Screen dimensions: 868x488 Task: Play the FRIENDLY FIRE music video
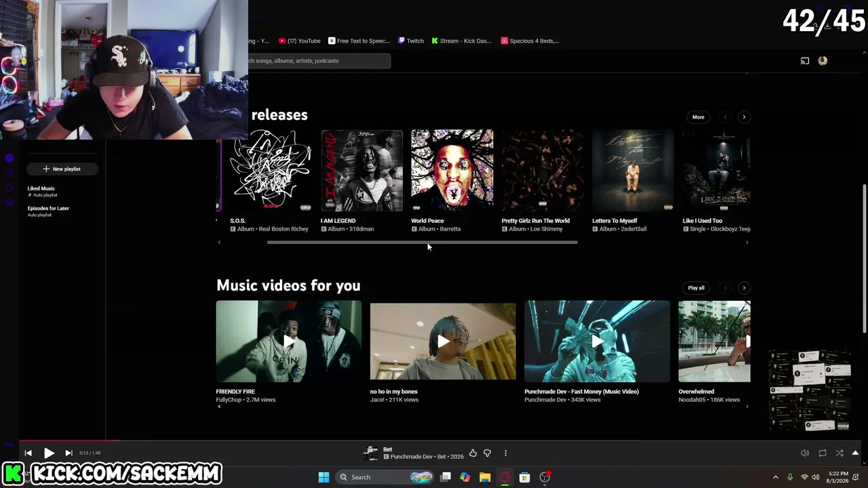click(289, 342)
